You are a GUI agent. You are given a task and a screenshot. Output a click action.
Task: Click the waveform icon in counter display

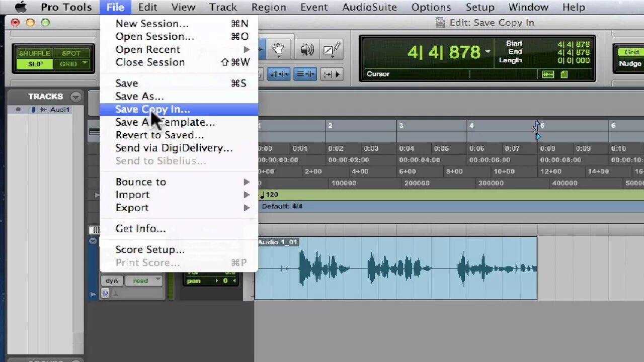click(548, 74)
